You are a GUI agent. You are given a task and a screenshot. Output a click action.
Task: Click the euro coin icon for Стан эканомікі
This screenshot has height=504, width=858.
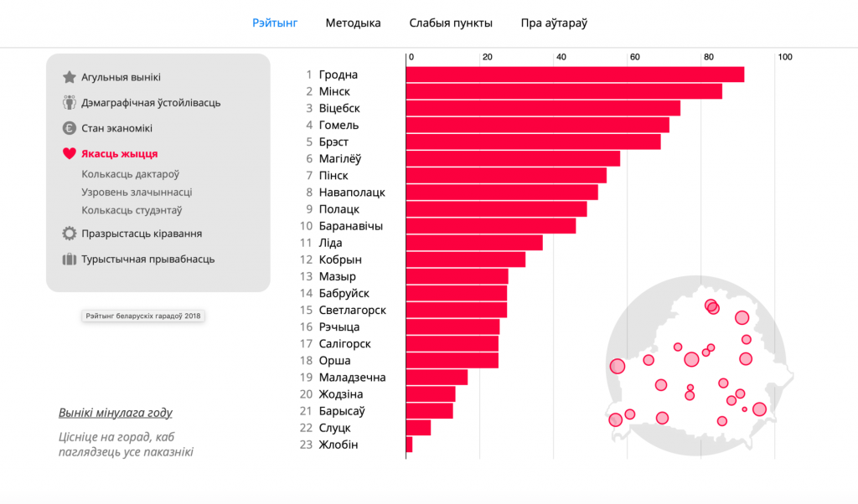click(x=69, y=128)
